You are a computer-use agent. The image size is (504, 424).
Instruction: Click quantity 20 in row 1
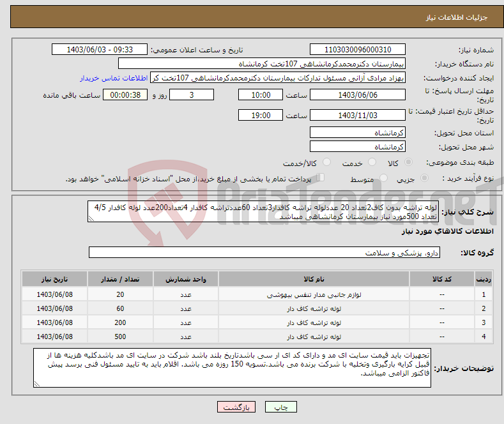[120, 294]
